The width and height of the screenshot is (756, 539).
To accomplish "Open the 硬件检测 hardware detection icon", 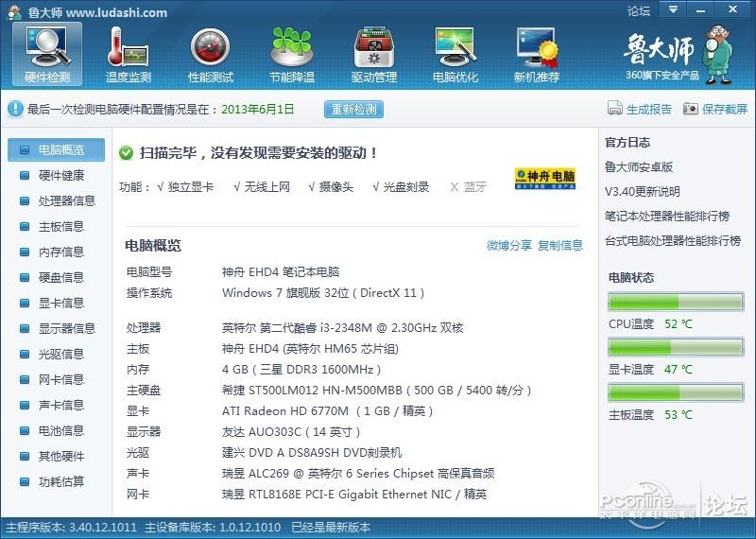I will (x=47, y=54).
